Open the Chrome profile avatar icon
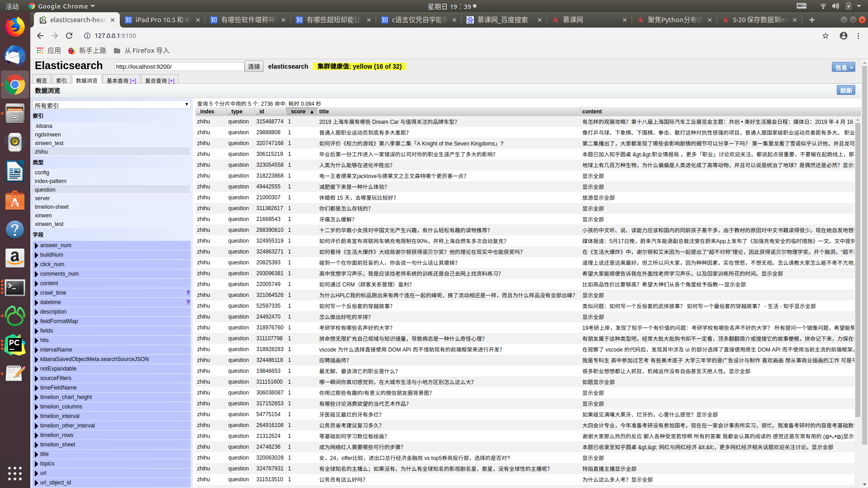Viewport: 868px width, 488px height. pos(844,36)
